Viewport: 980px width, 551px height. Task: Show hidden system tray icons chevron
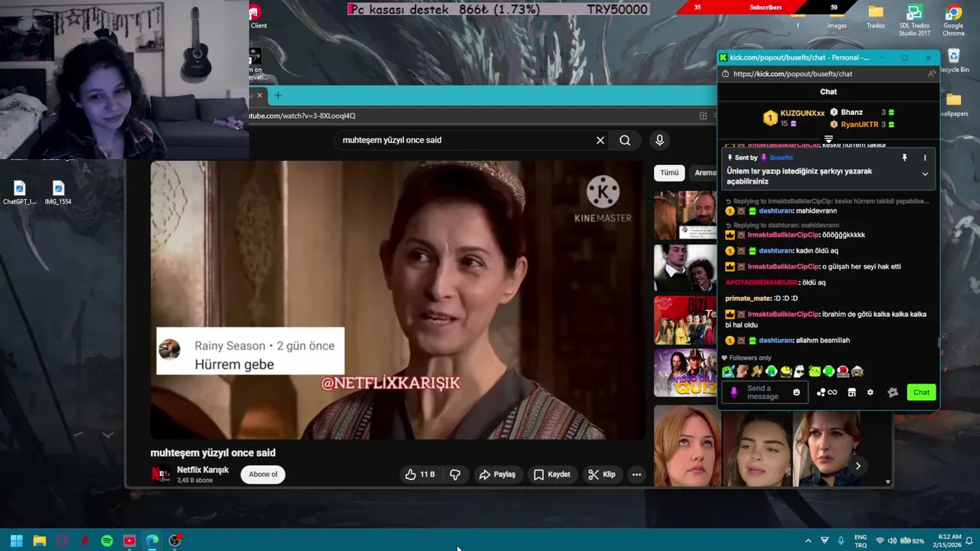tap(808, 541)
